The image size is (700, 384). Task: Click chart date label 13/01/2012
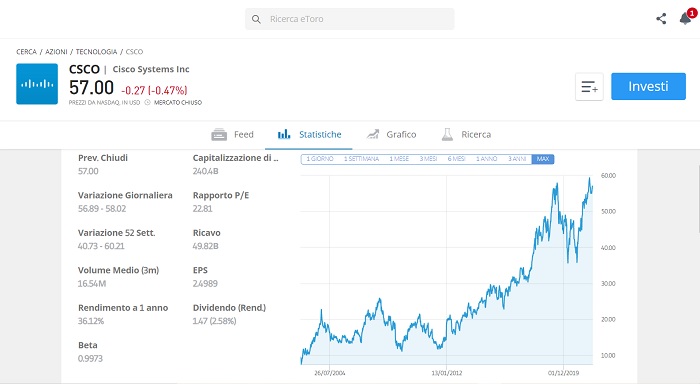(x=447, y=373)
